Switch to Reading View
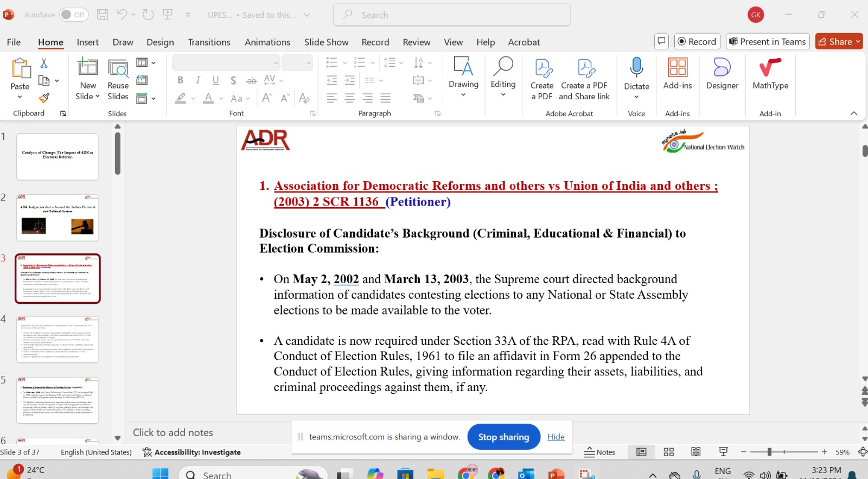This screenshot has height=479, width=868. pyautogui.click(x=696, y=452)
